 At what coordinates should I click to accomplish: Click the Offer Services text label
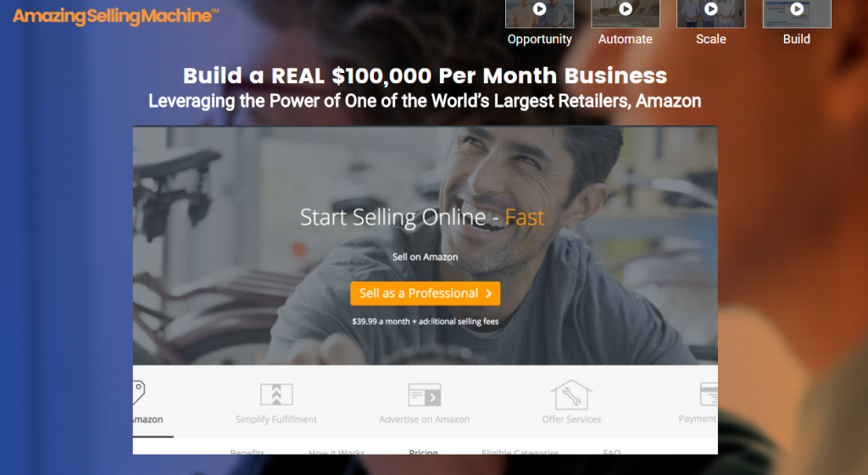click(x=571, y=420)
